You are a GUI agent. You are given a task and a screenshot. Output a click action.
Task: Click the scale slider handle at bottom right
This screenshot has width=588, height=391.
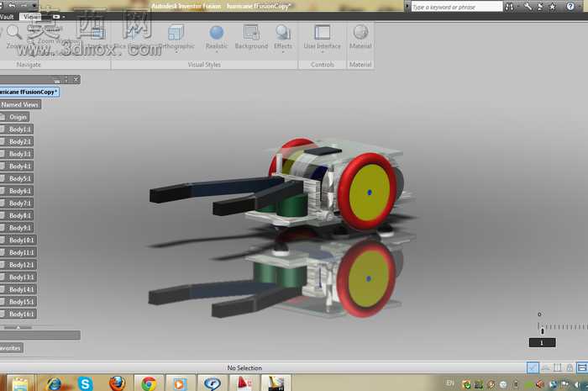click(x=543, y=330)
